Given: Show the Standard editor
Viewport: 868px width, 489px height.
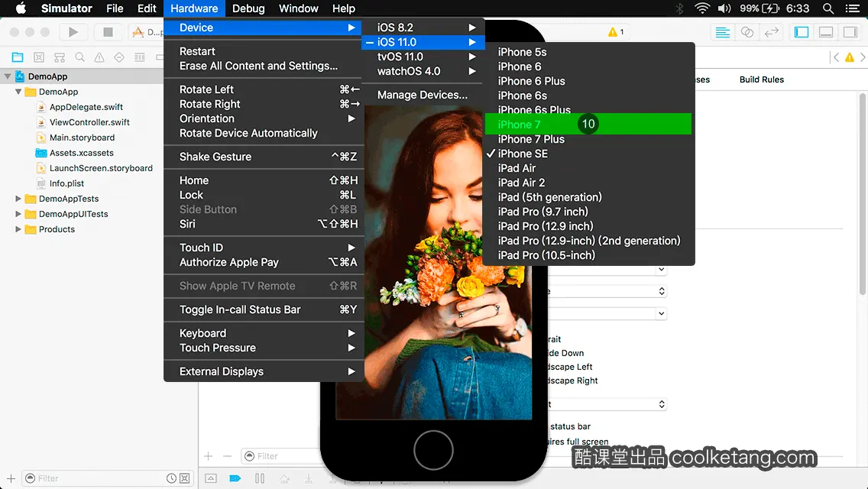Looking at the screenshot, I should click(722, 32).
